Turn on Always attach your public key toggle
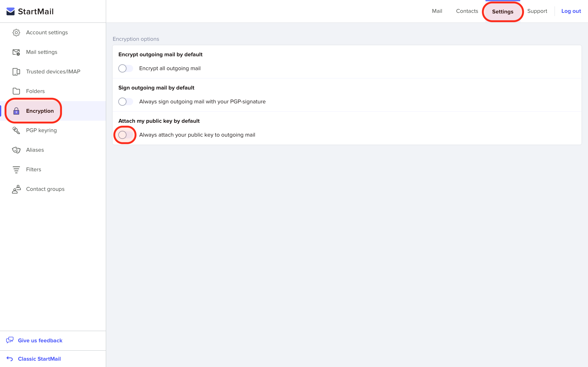 126,135
